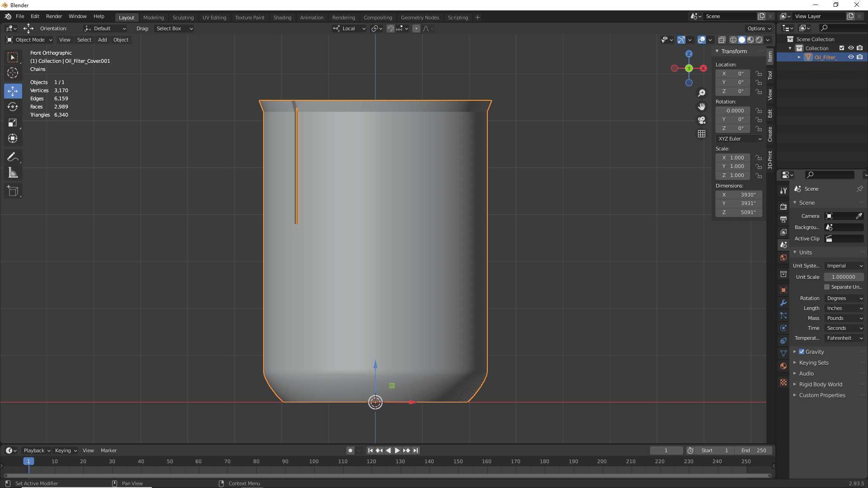Open Length Inches dropdown

click(844, 308)
